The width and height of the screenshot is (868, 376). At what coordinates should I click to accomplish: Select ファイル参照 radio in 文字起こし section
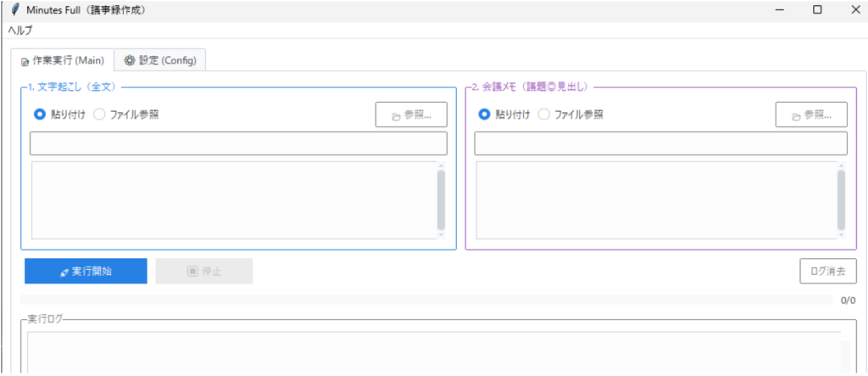pyautogui.click(x=99, y=115)
